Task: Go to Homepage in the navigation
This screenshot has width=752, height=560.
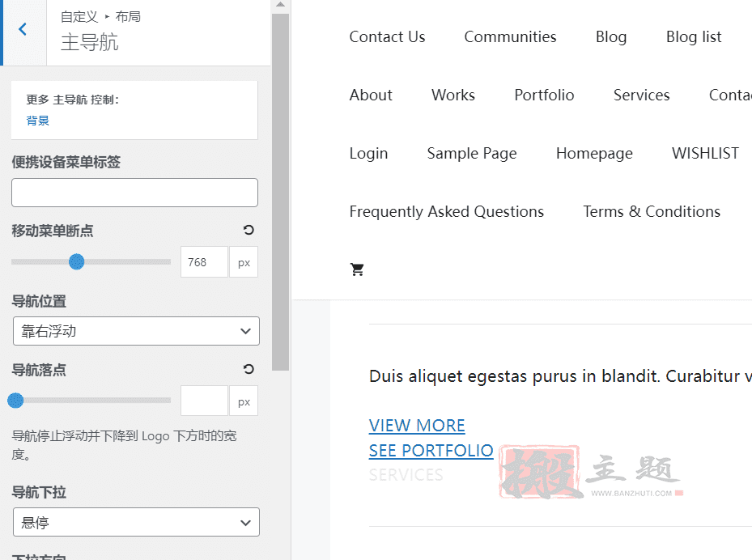Action: click(x=594, y=154)
